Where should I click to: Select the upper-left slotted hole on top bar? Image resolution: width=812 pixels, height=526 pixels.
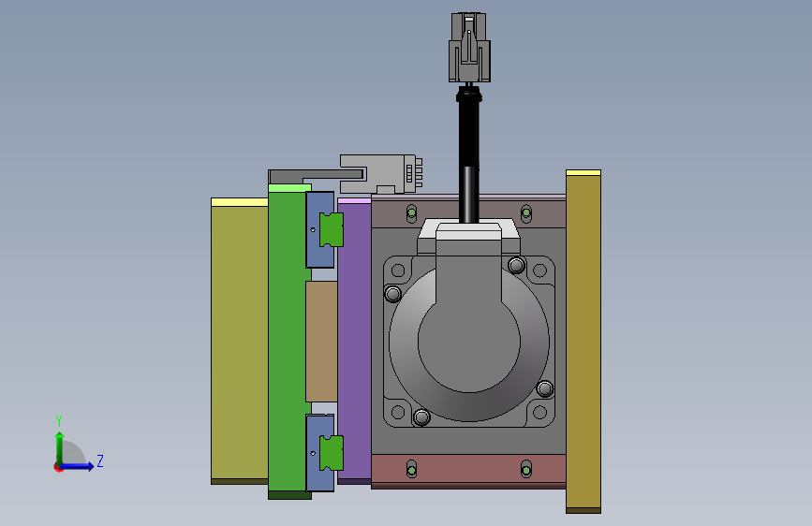point(412,212)
